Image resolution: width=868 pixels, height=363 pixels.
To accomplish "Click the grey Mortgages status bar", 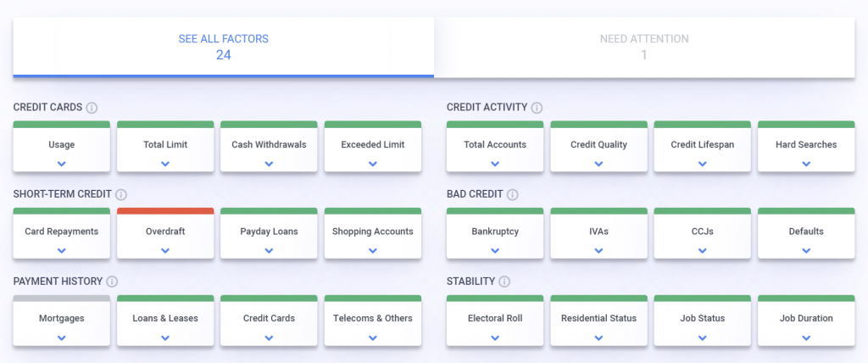I will coord(62,299).
